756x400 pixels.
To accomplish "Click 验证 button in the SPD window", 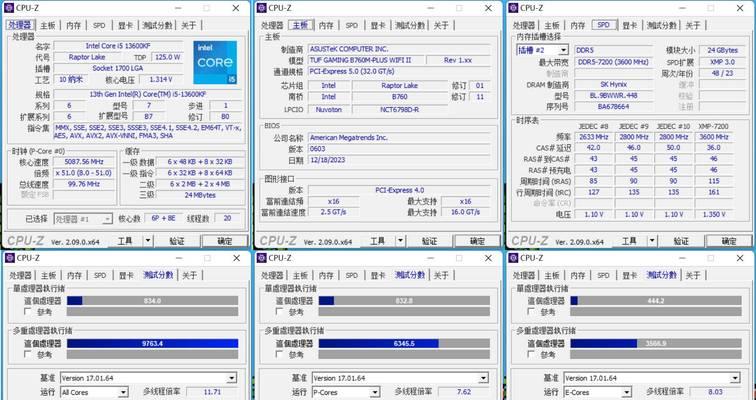I will [x=681, y=241].
